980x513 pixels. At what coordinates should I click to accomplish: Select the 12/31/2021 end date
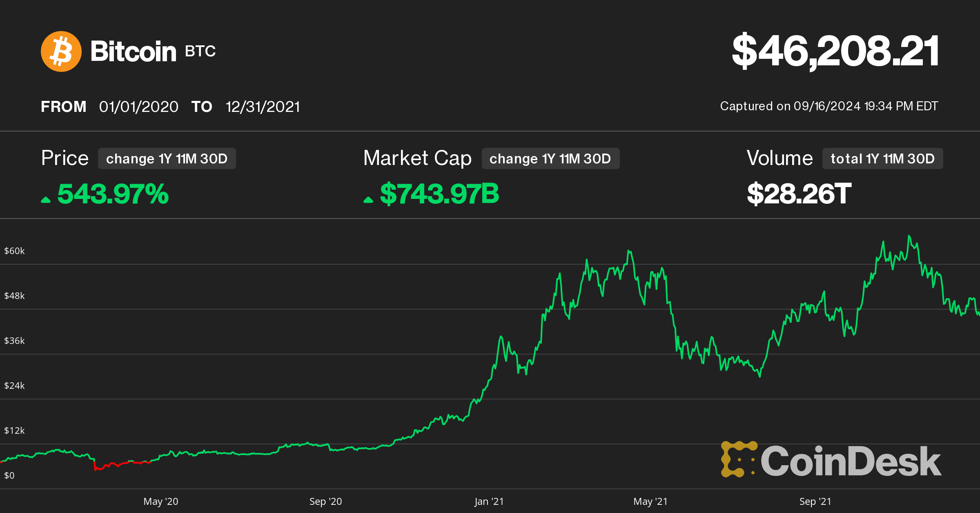[263, 107]
